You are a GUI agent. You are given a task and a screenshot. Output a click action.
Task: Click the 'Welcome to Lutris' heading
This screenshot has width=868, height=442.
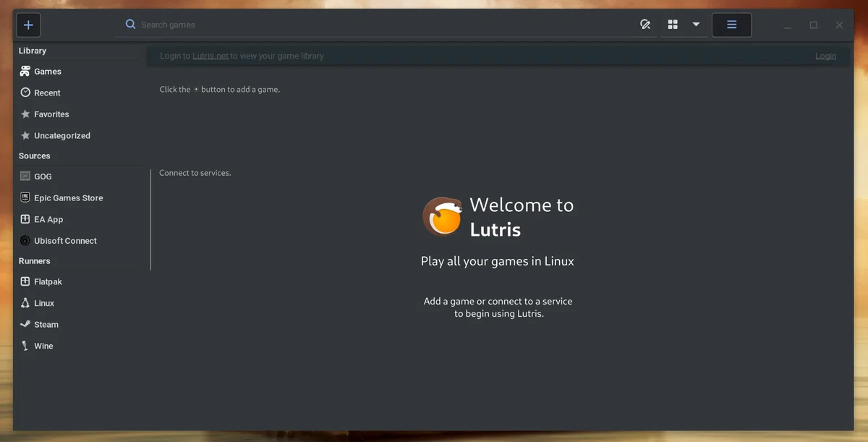(522, 217)
